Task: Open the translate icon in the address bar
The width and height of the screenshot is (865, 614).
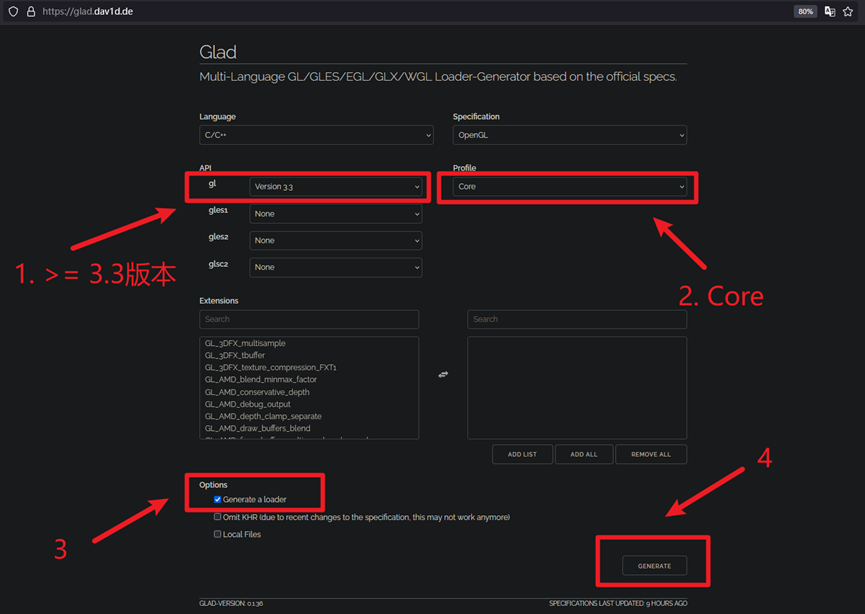Action: coord(831,11)
